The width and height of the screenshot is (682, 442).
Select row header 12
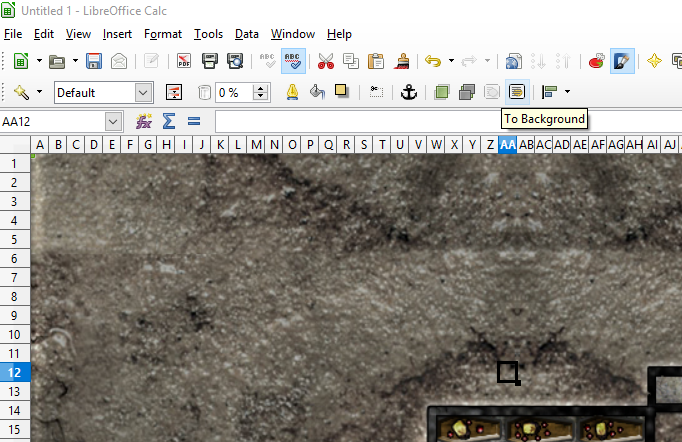point(15,372)
